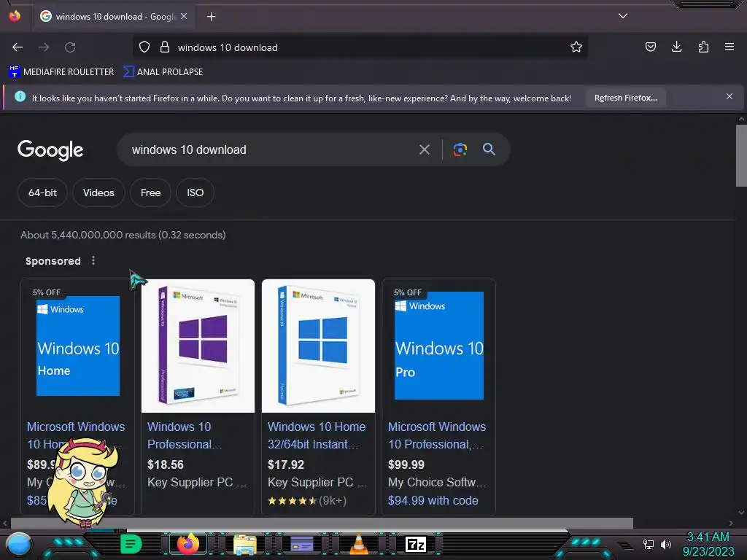Bookmark this page with the star icon

tap(576, 47)
